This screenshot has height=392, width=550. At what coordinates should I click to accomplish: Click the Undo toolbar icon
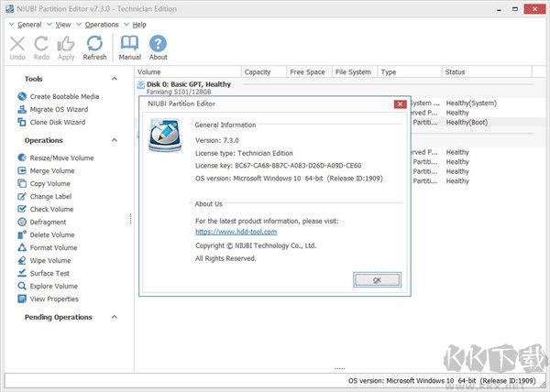[17, 44]
